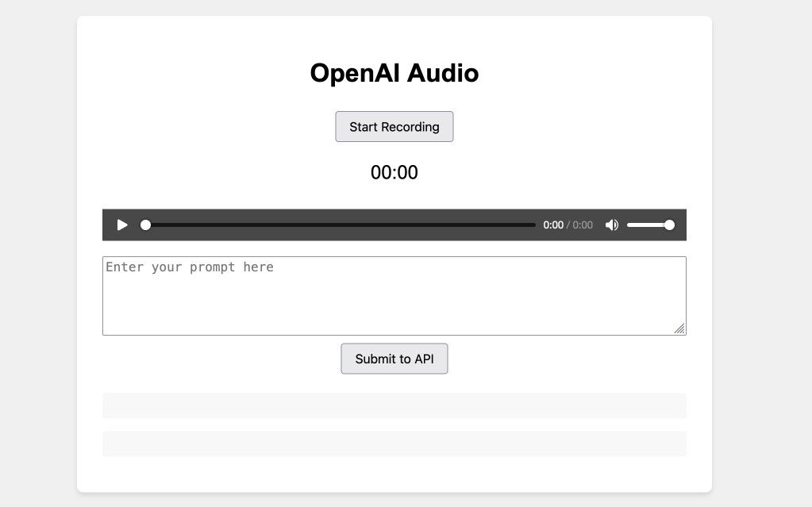Screen dimensions: 812x507
Task: Click the volume slider handle
Action: [669, 225]
